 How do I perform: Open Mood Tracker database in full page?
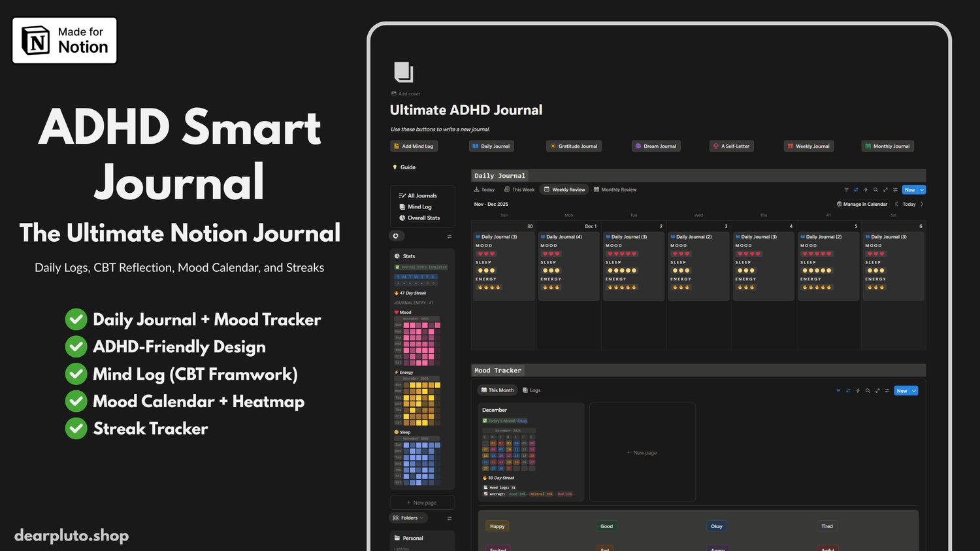pyautogui.click(x=877, y=391)
